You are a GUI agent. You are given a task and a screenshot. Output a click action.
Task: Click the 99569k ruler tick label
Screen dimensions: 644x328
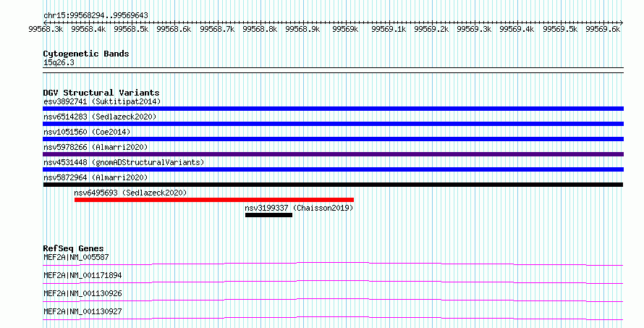point(345,29)
